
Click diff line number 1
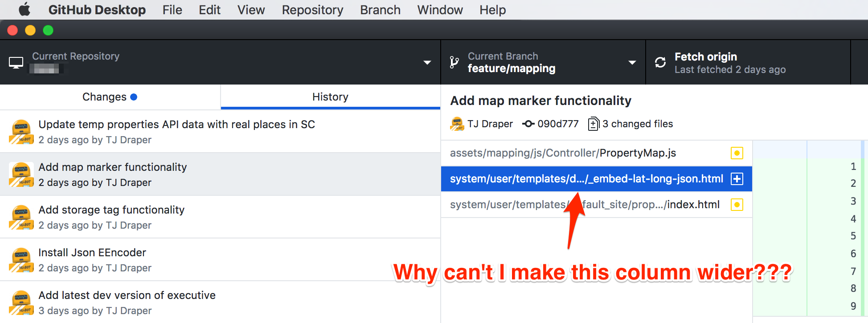[x=853, y=166]
